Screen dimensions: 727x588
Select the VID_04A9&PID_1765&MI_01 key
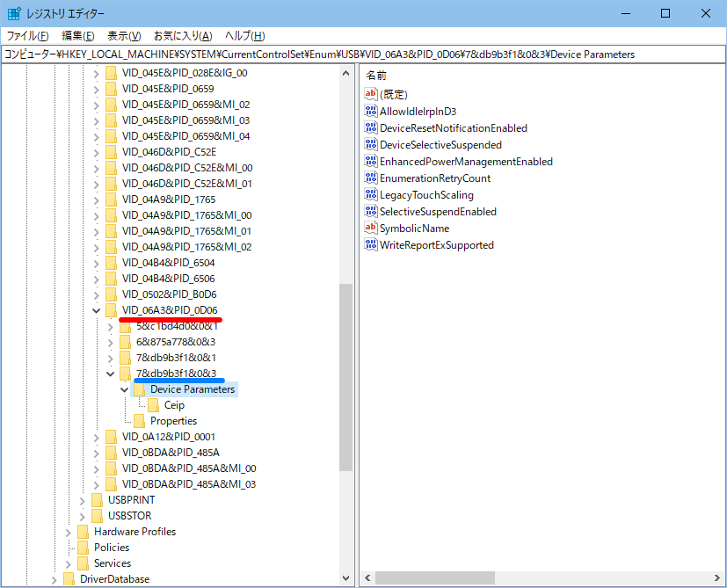(186, 231)
